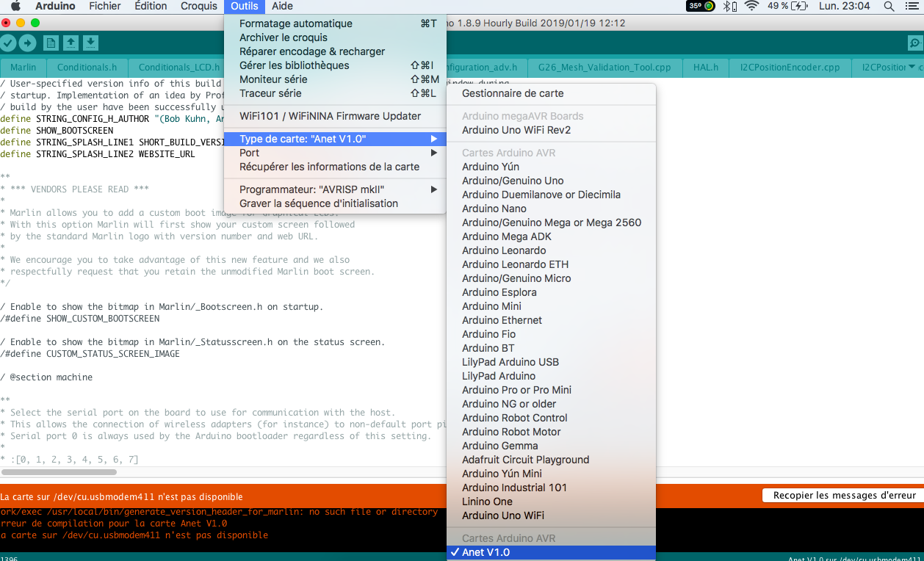
Task: Click the SHOW_CUSTOM_BOOTSCREEN define line
Action: pos(80,319)
